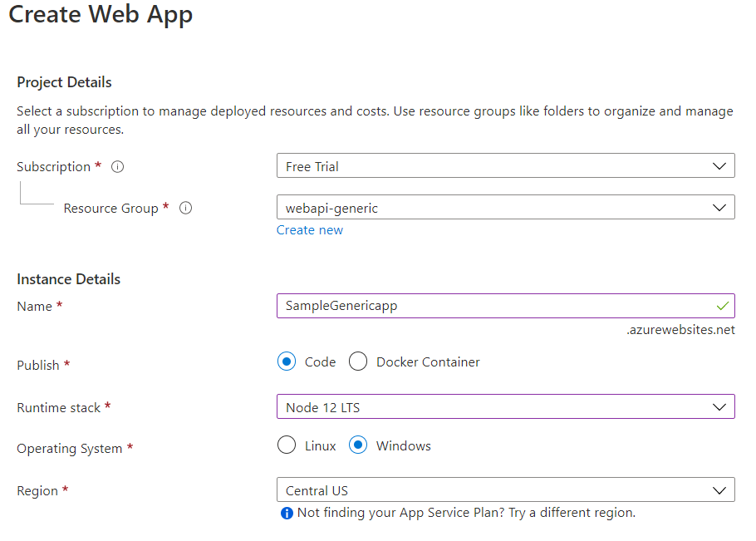The height and width of the screenshot is (541, 756).
Task: Click the Create new resource group link
Action: 310,230
